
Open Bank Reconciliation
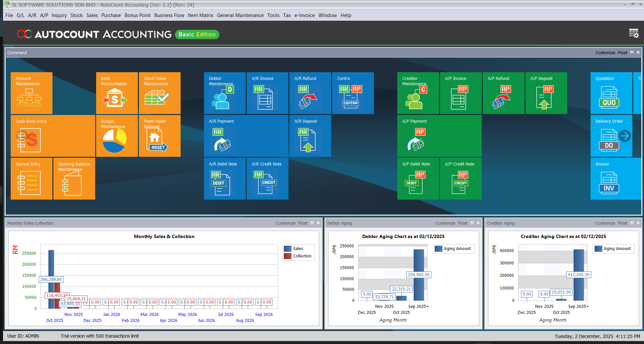pyautogui.click(x=117, y=93)
